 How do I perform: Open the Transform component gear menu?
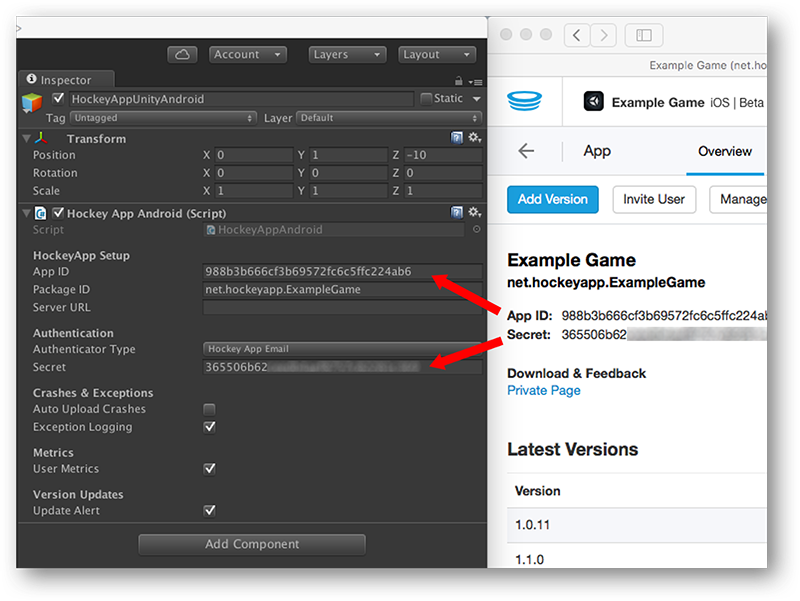[x=474, y=137]
